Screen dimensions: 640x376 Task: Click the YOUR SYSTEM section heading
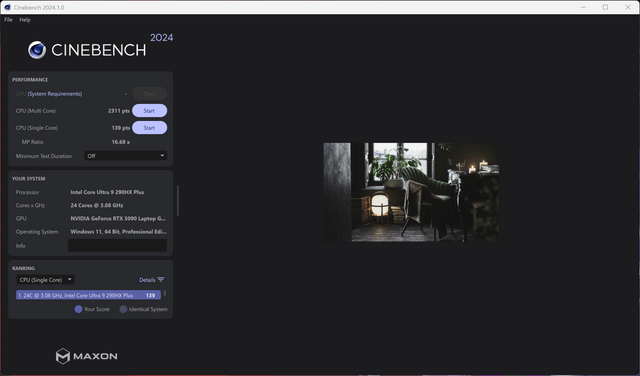[29, 178]
